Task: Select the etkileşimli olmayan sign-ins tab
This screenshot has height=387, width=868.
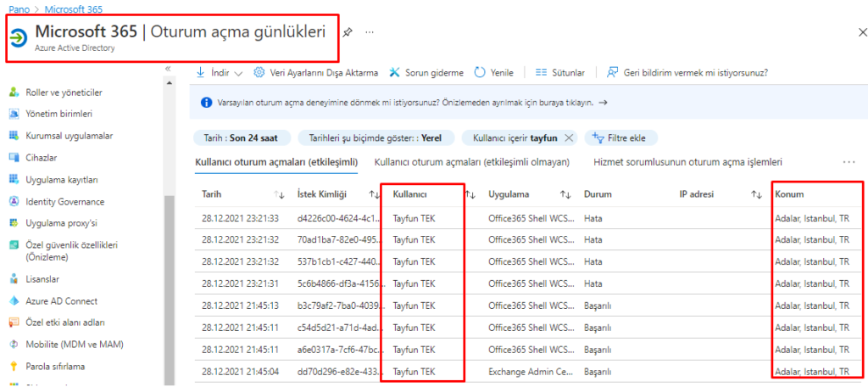Action: 472,162
